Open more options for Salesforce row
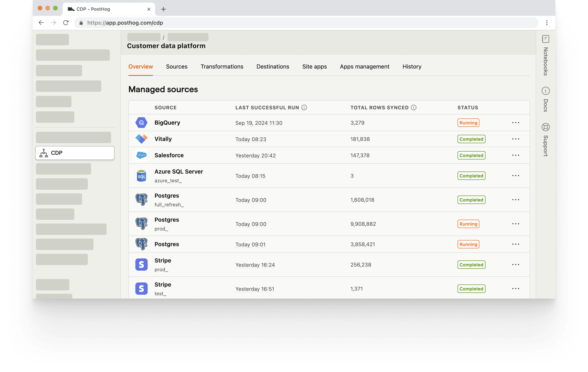This screenshot has height=372, width=588. click(x=516, y=155)
